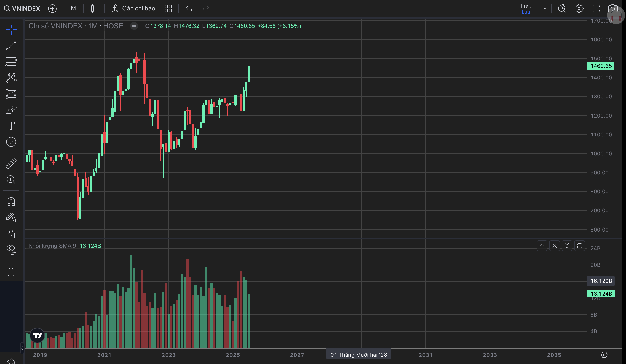The width and height of the screenshot is (626, 364).
Task: Click the 13.124B volume value label
Action: tap(601, 294)
